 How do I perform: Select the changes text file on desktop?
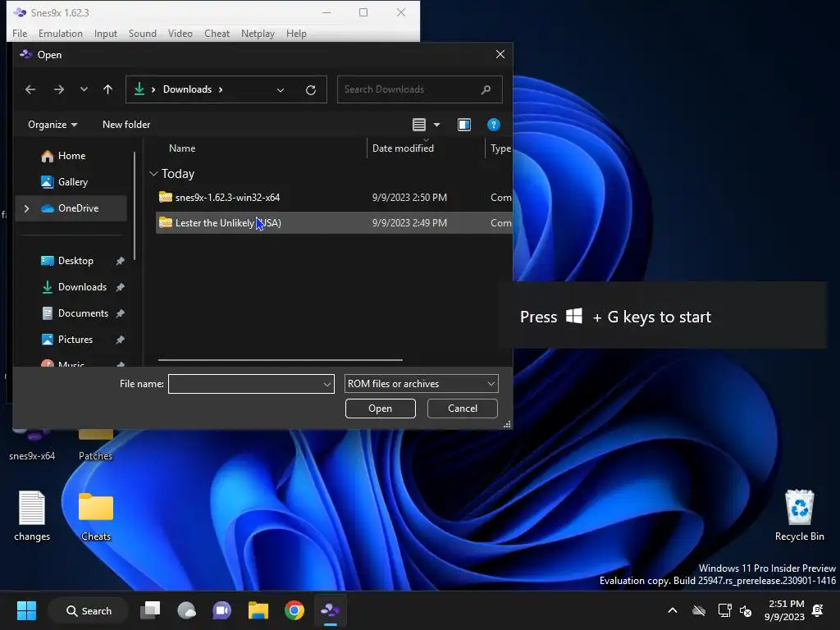coord(32,516)
